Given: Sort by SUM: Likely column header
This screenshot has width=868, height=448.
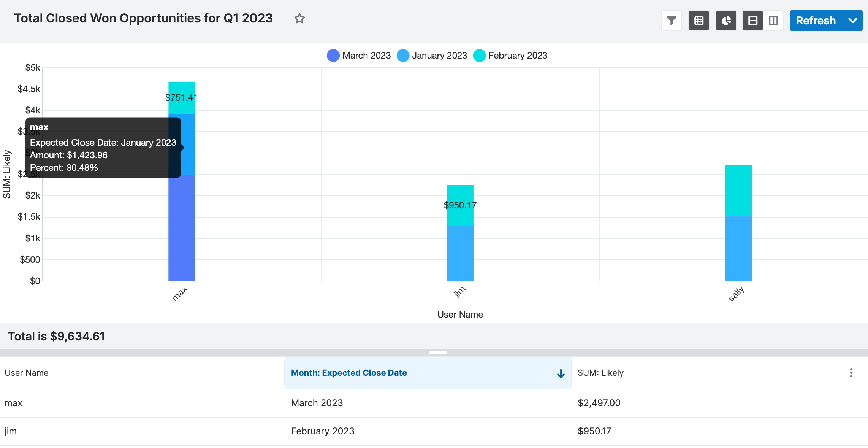Looking at the screenshot, I should [x=600, y=373].
